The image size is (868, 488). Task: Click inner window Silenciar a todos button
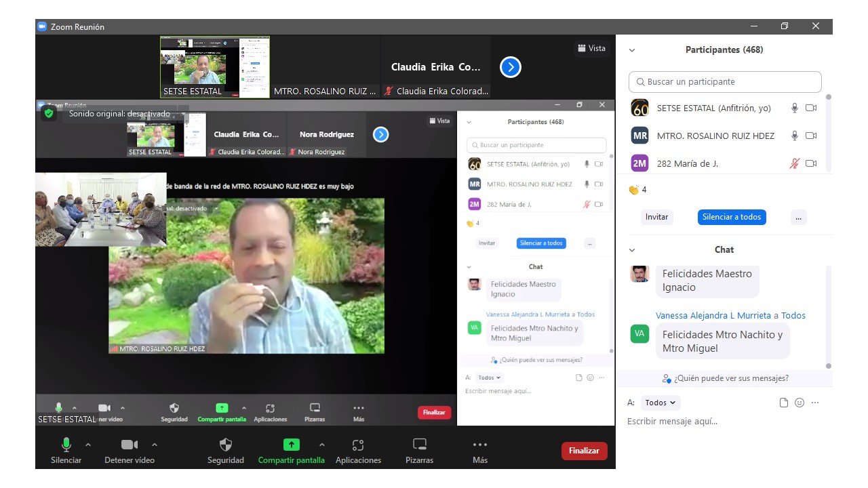coord(540,243)
